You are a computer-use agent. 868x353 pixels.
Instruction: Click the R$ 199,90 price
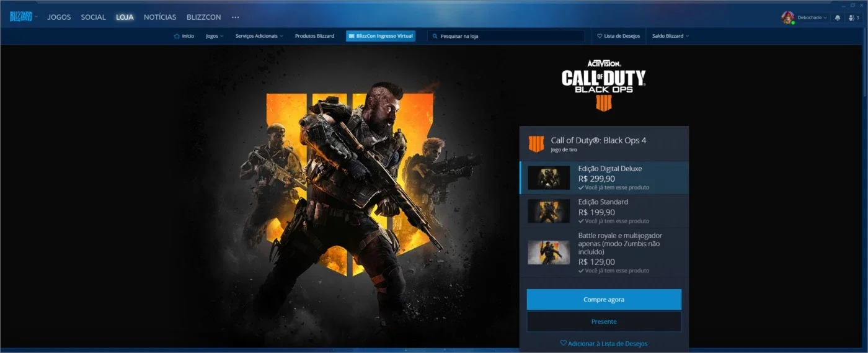pyautogui.click(x=596, y=212)
